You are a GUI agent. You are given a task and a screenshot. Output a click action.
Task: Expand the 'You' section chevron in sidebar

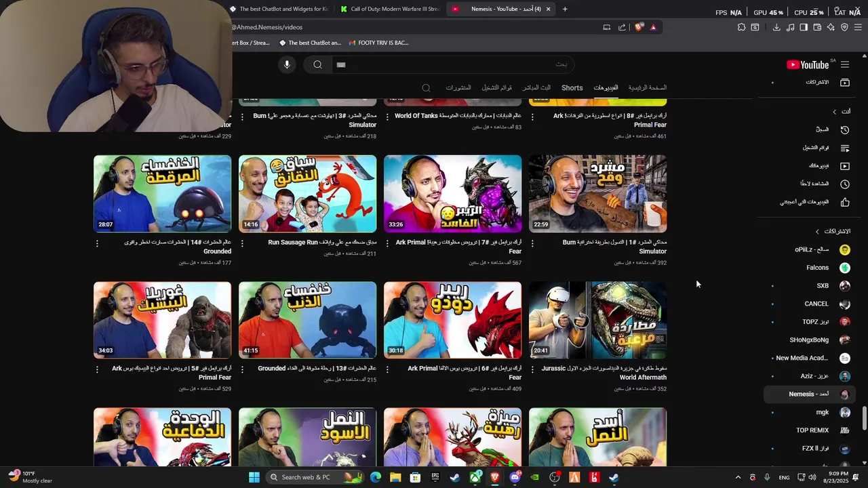(x=835, y=111)
